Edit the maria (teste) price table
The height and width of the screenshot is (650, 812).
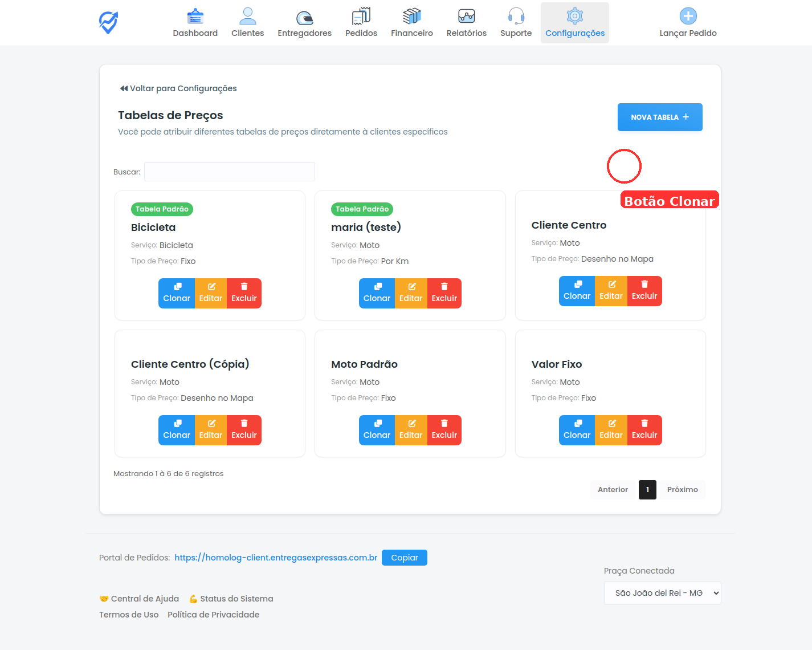coord(410,293)
